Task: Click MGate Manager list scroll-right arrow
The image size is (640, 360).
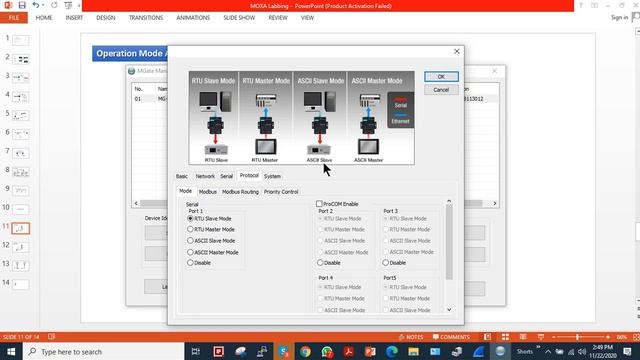Action: click(x=495, y=203)
